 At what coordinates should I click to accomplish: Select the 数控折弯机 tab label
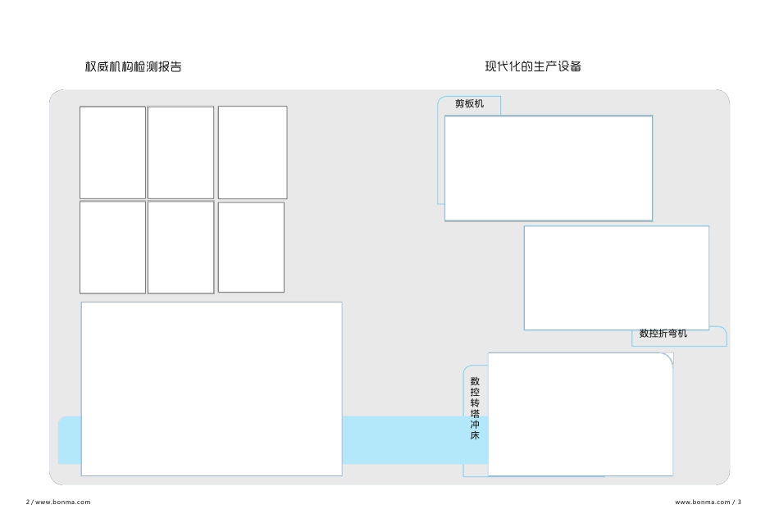coord(663,334)
